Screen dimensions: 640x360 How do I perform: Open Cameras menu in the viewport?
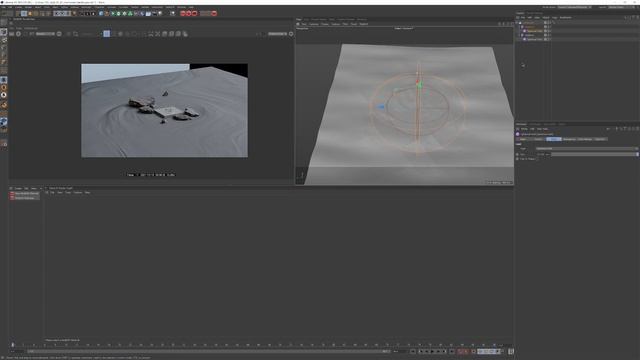(x=314, y=24)
